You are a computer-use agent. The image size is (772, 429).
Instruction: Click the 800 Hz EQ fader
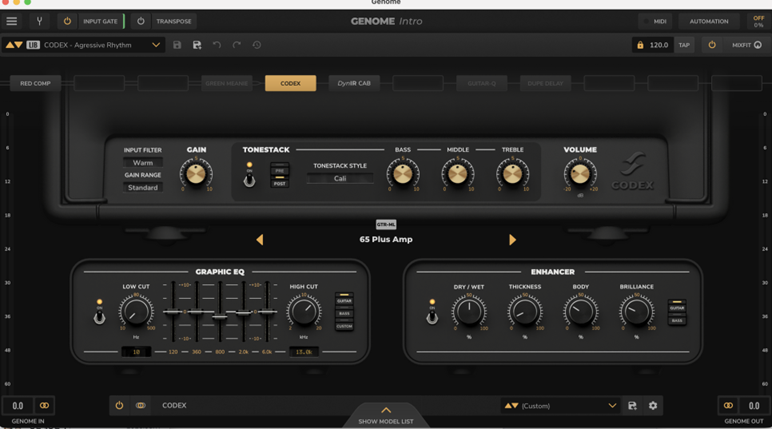tap(220, 316)
